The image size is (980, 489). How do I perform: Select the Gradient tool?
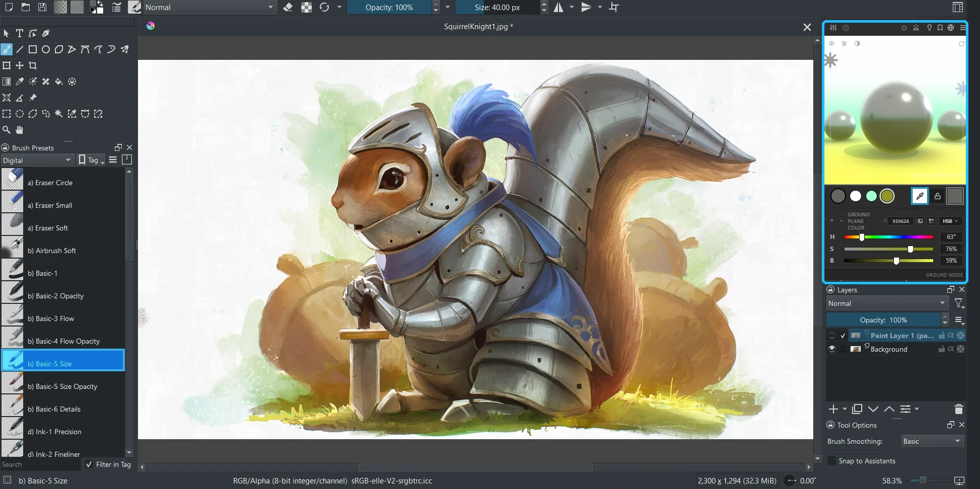pos(7,81)
